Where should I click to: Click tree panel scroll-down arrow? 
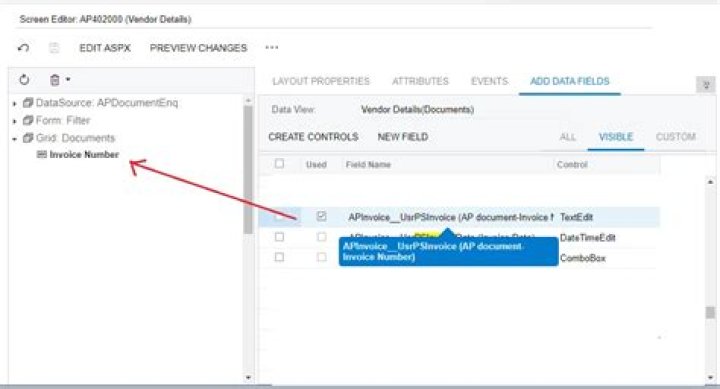(x=248, y=378)
